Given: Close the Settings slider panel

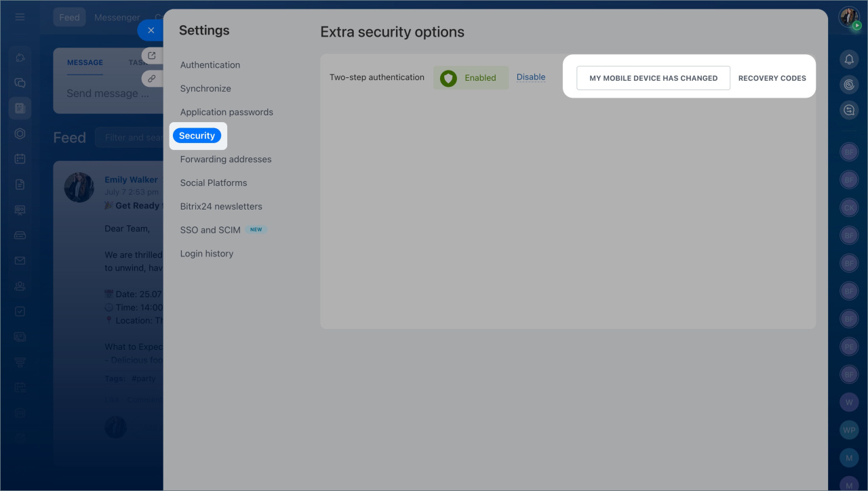Looking at the screenshot, I should [151, 31].
